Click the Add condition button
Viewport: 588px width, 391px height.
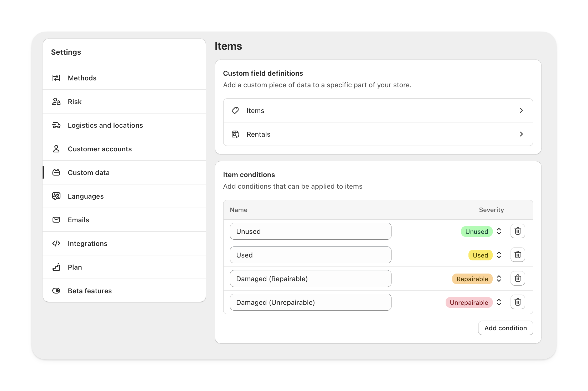click(x=506, y=328)
